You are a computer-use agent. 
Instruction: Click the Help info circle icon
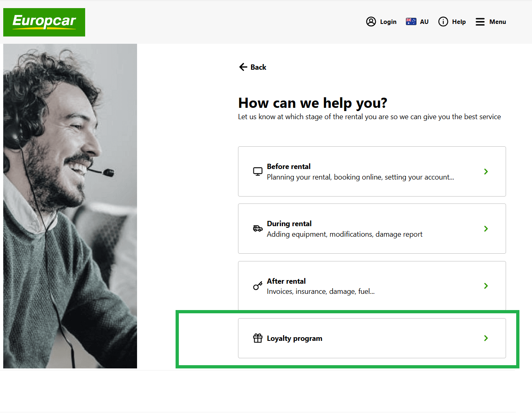pos(443,21)
